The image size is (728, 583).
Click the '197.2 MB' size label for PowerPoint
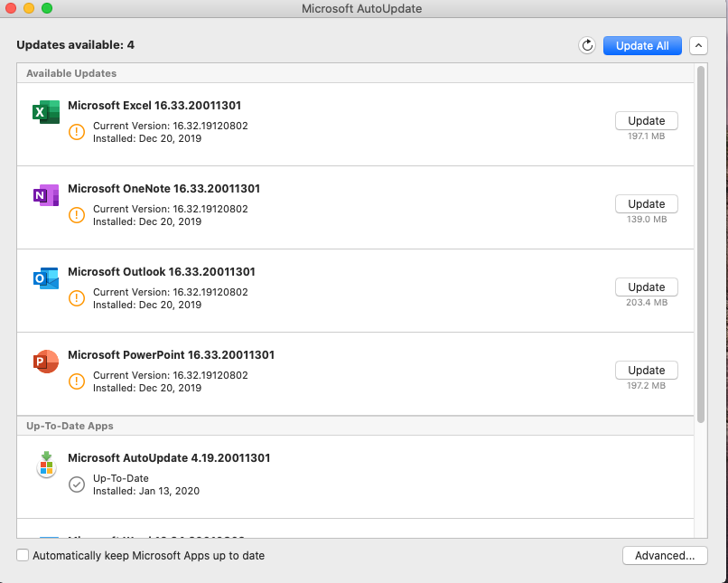[647, 386]
